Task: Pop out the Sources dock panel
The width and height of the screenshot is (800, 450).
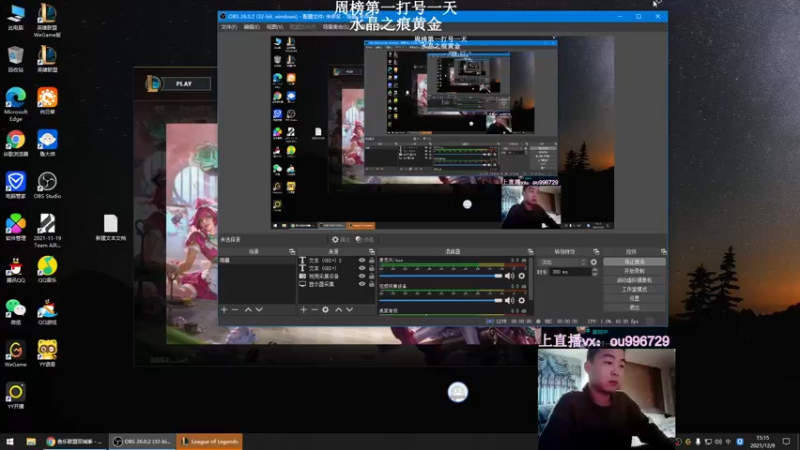Action: [x=371, y=252]
